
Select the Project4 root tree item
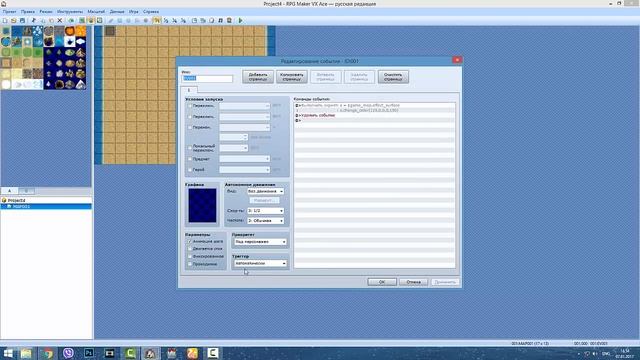pos(17,200)
